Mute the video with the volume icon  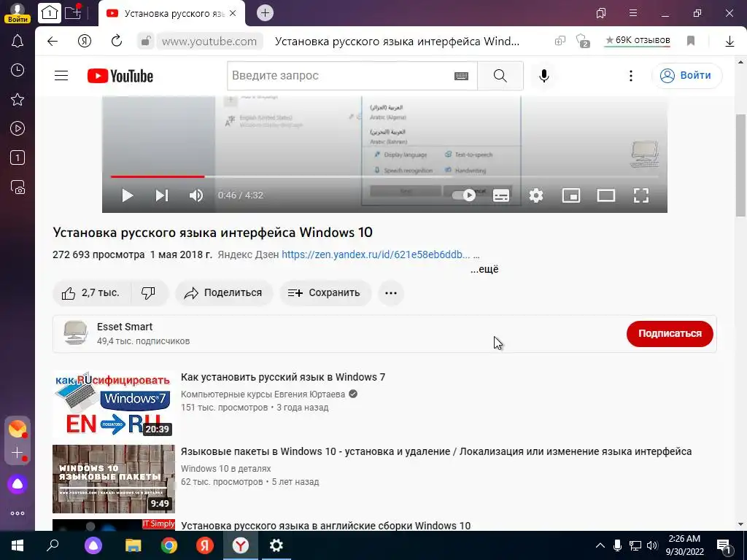click(x=196, y=195)
